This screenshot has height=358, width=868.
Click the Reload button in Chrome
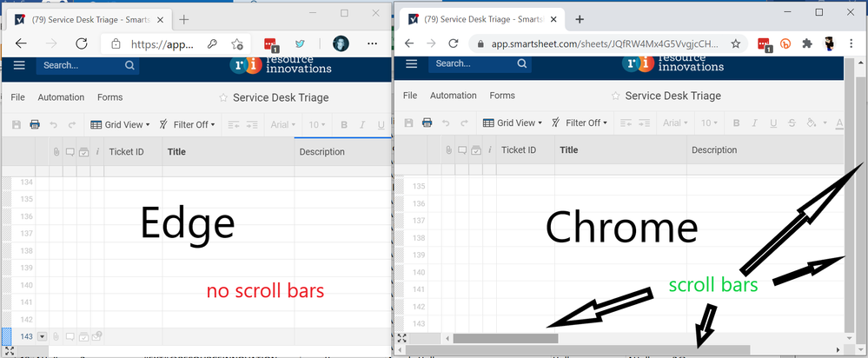point(453,43)
